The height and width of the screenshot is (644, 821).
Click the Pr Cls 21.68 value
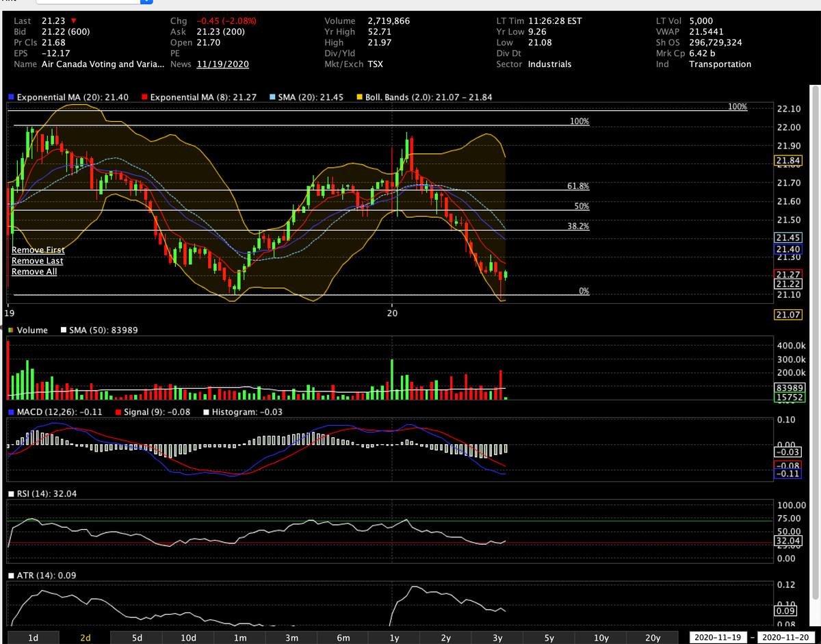click(53, 42)
